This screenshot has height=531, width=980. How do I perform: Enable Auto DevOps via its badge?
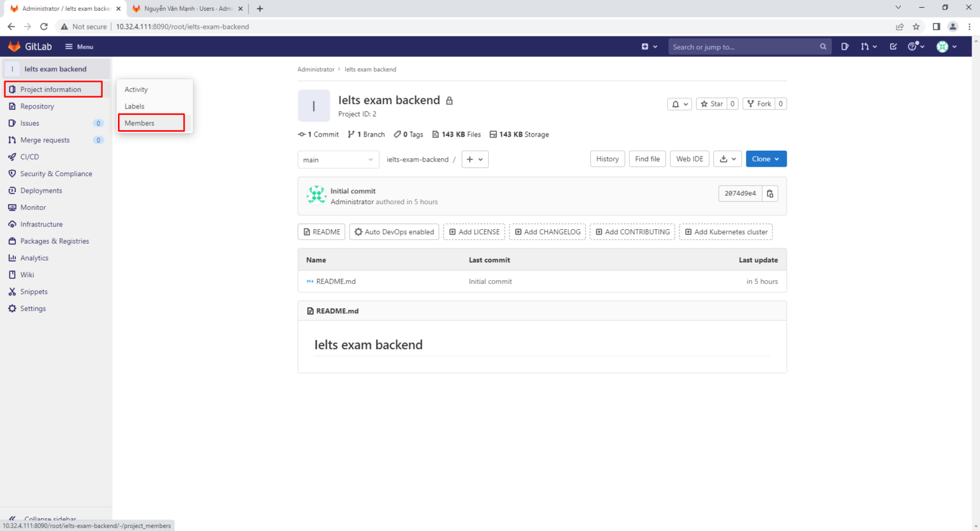(394, 231)
